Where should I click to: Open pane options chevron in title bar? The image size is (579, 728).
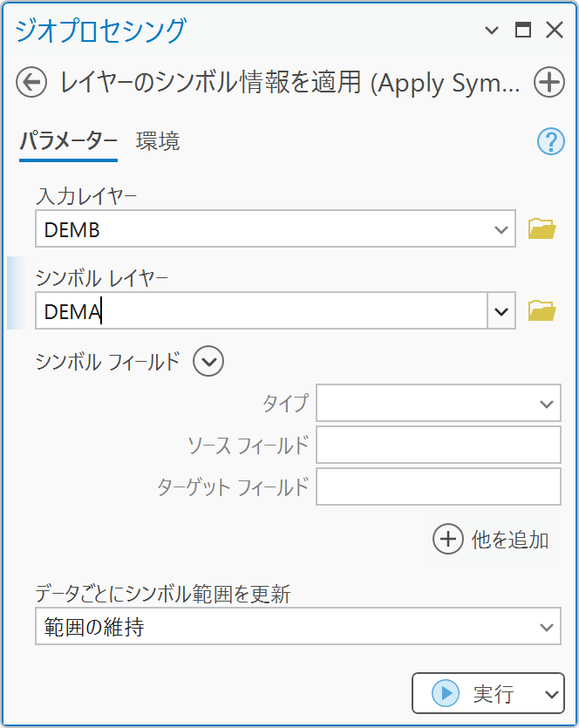(492, 31)
